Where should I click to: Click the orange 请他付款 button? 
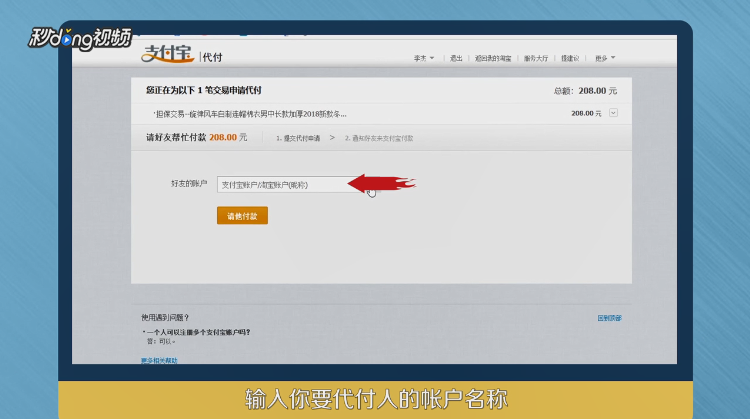(243, 216)
